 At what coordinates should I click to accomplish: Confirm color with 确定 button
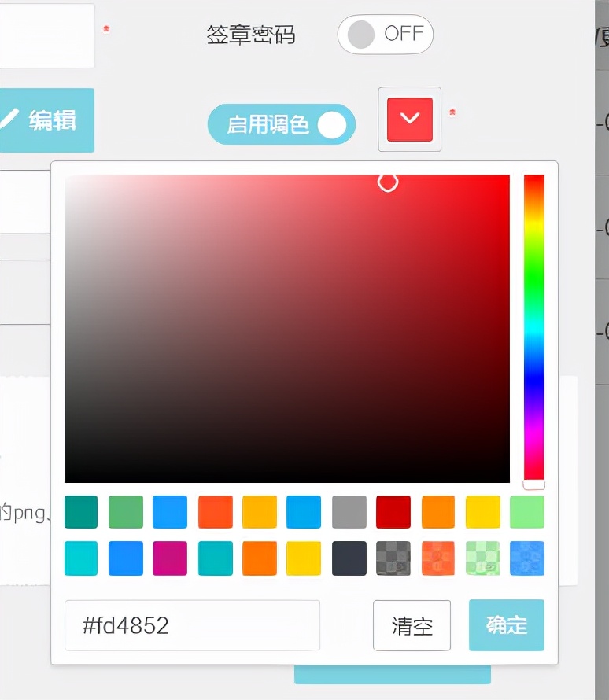[506, 625]
